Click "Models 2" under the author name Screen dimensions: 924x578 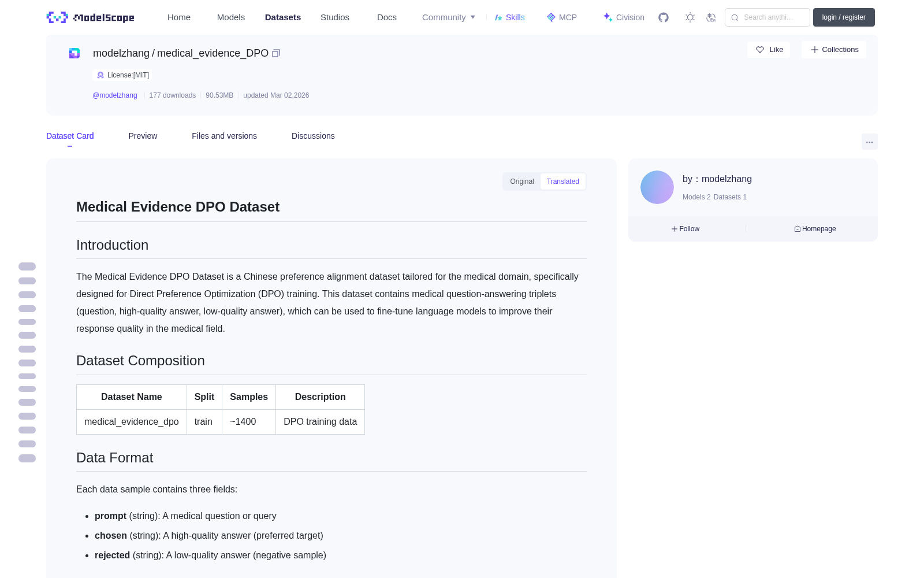coord(696,197)
